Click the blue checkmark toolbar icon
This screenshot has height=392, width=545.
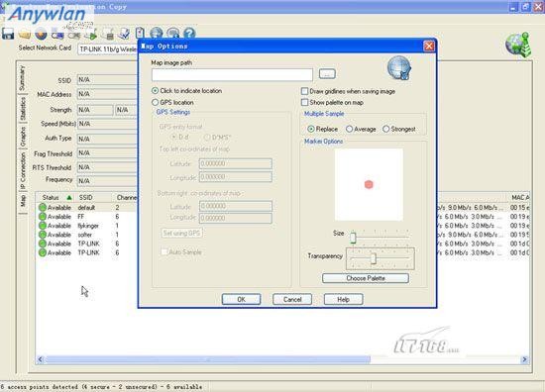tap(124, 34)
